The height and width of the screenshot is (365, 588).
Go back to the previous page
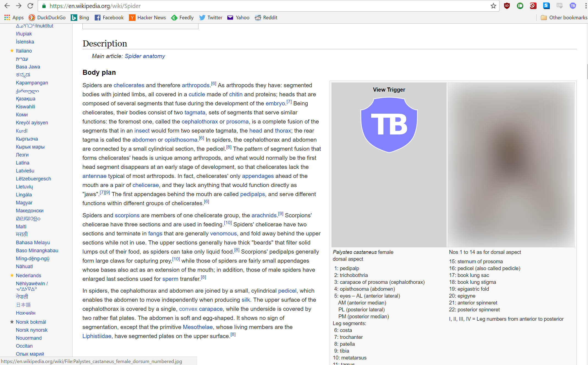(x=7, y=6)
